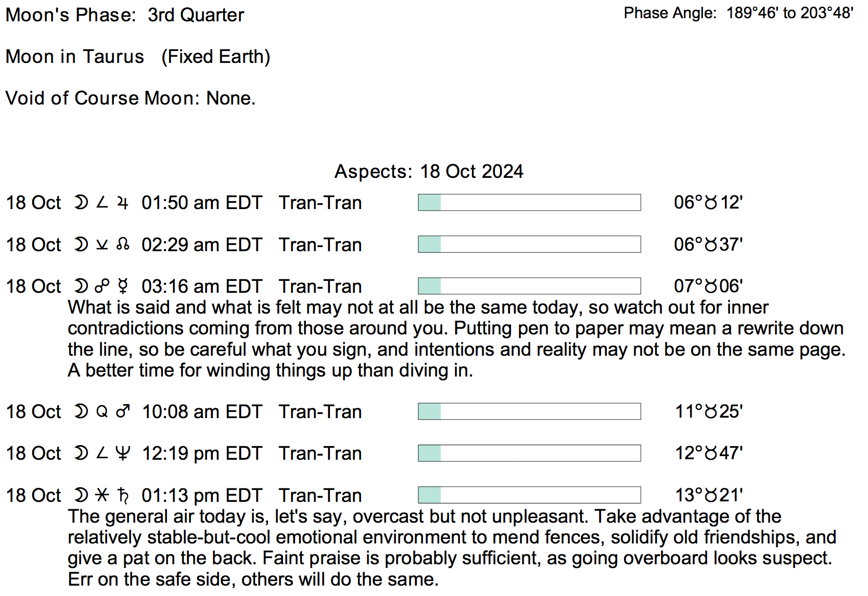Click the North Node glyph at 02:29 am
Viewport: 868px width, 596px height.
(x=123, y=245)
